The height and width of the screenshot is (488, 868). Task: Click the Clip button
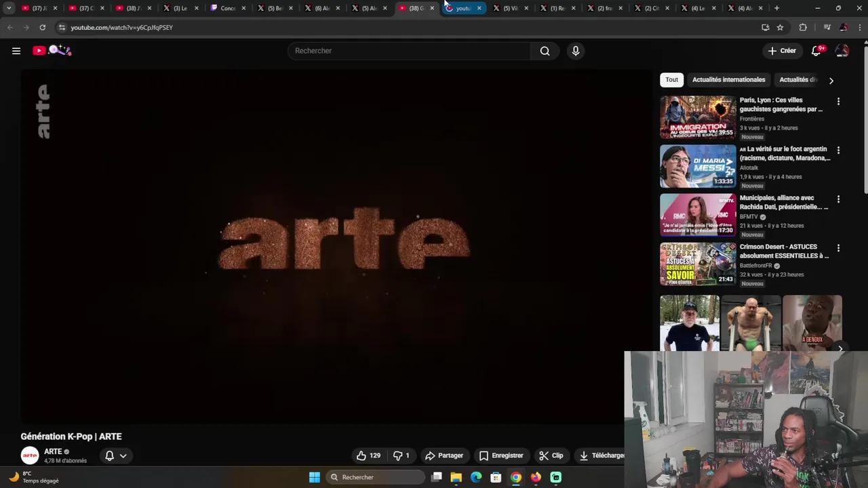(x=551, y=455)
